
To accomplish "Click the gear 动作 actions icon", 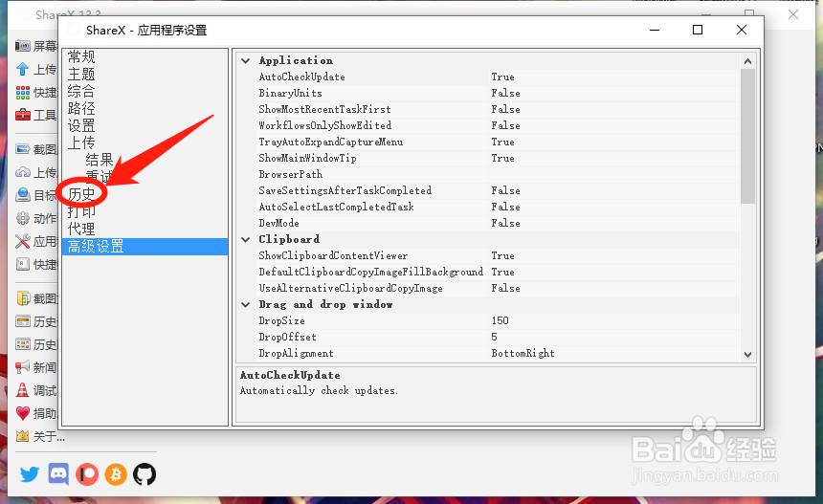I will 23,218.
